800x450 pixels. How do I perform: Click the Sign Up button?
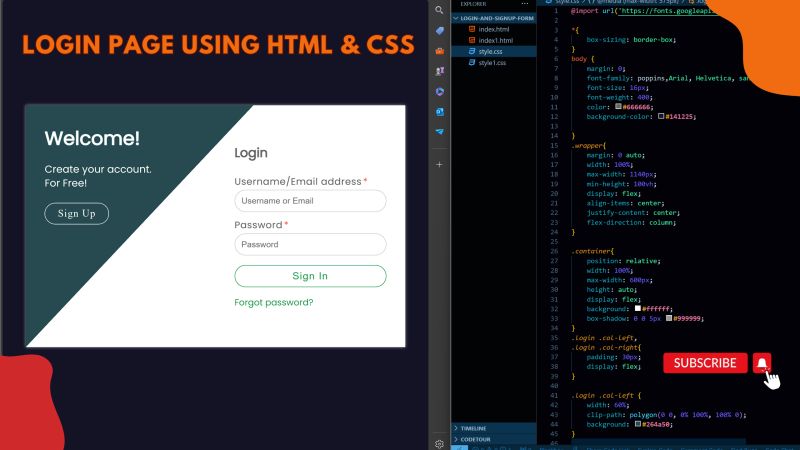pos(77,213)
